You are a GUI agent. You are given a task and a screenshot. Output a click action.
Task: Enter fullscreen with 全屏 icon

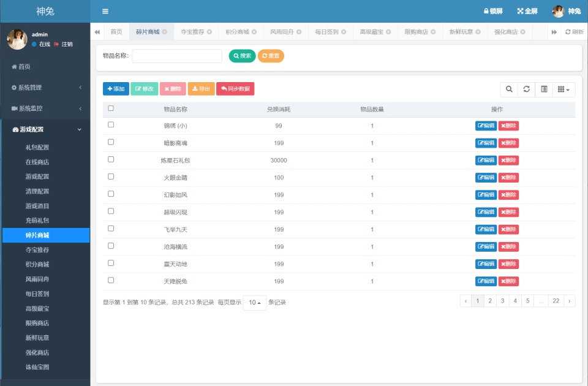(x=527, y=11)
